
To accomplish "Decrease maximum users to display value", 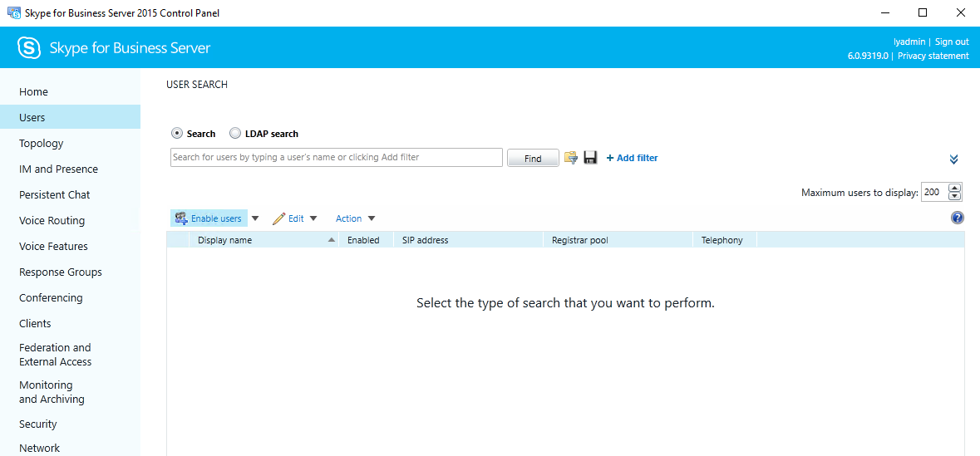I will 955,196.
